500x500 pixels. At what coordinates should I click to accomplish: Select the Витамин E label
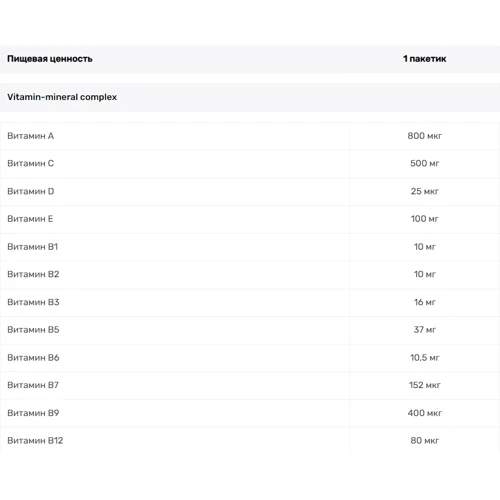[x=30, y=219]
